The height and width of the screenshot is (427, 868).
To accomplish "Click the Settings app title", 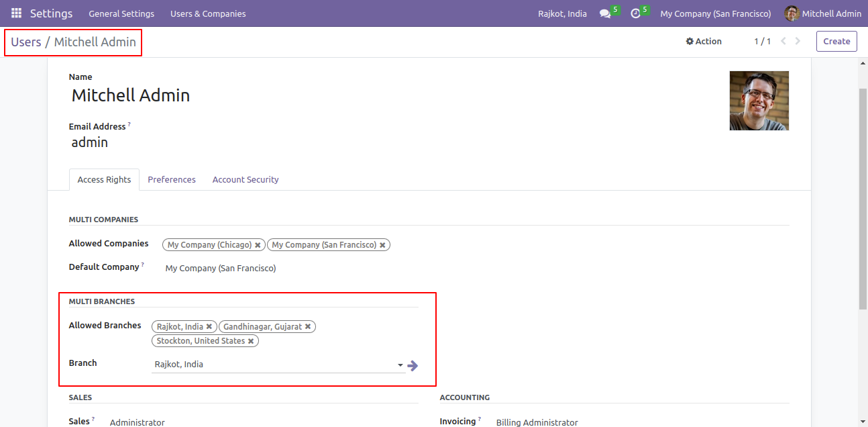I will 52,13.
